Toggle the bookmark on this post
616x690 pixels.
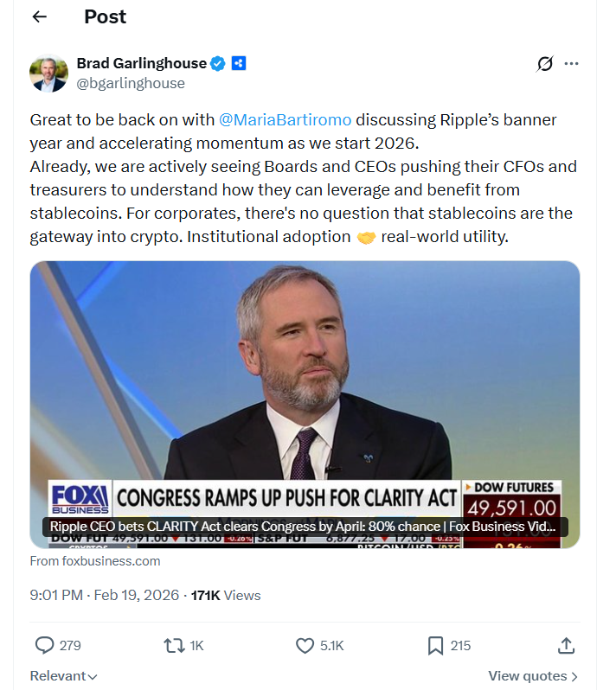(435, 645)
